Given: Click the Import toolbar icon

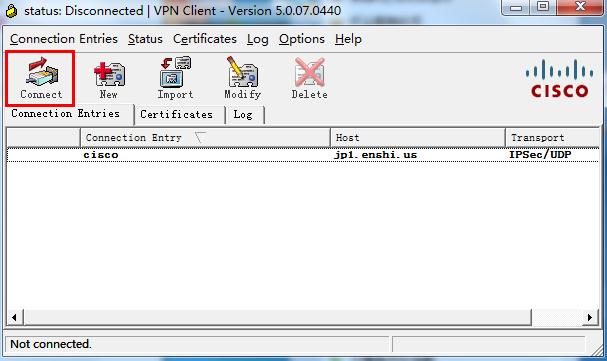Looking at the screenshot, I should tap(175, 78).
